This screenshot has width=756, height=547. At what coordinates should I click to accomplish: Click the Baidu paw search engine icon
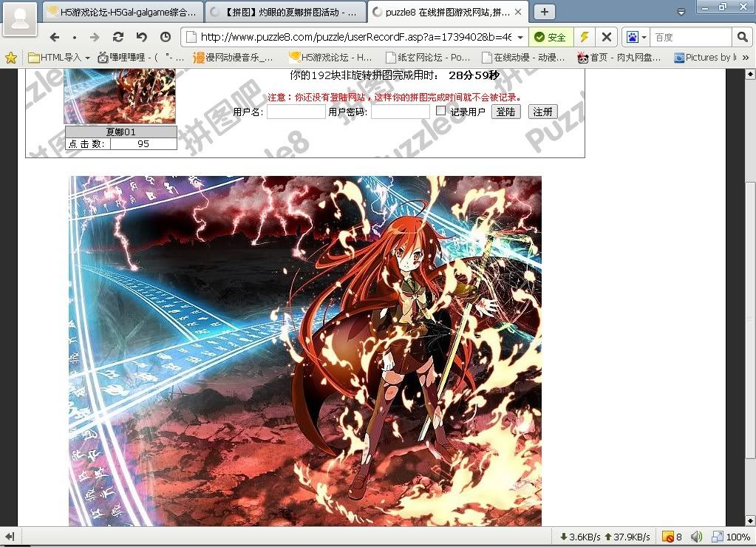(632, 37)
